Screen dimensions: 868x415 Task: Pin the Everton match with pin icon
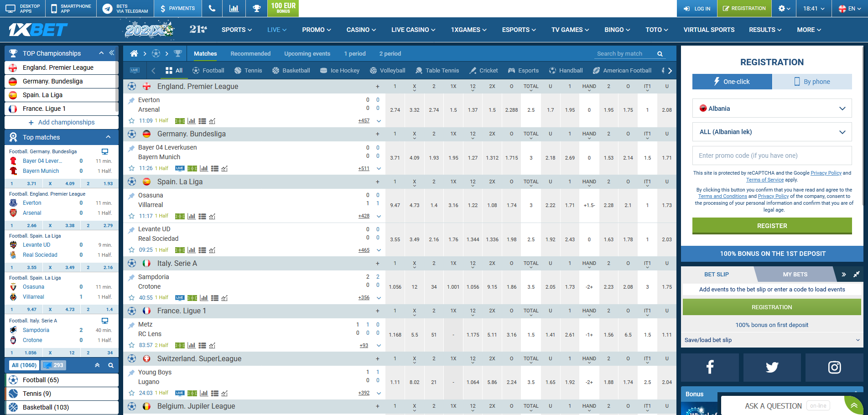[131, 100]
